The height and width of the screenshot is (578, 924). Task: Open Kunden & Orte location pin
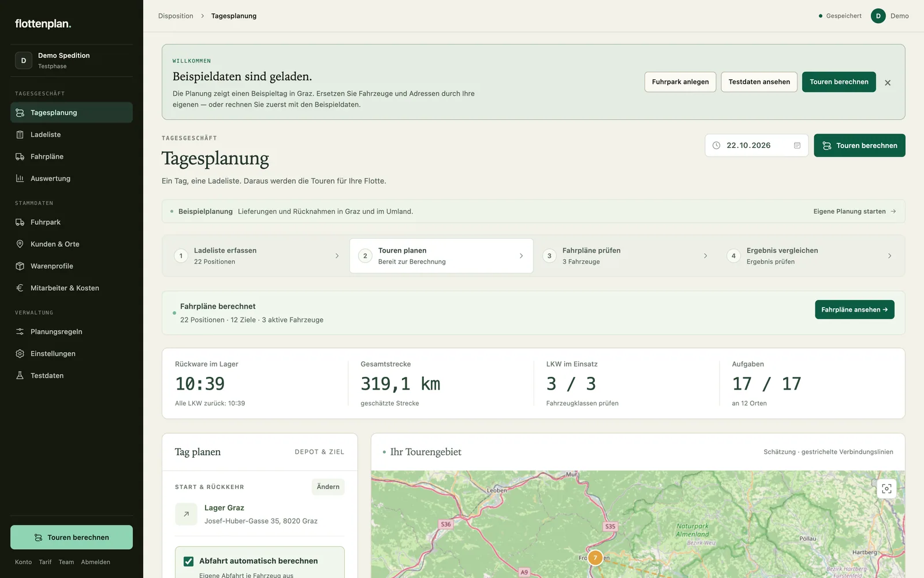pos(20,244)
